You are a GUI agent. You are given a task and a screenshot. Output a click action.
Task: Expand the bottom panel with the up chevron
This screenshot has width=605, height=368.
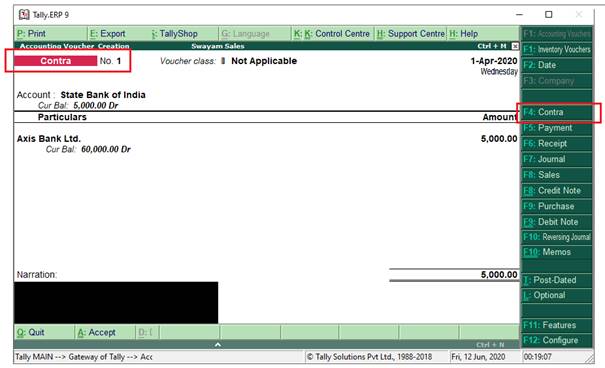(x=218, y=344)
